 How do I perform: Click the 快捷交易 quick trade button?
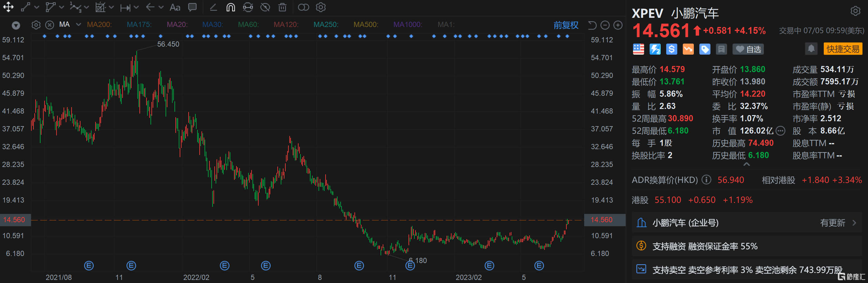843,49
